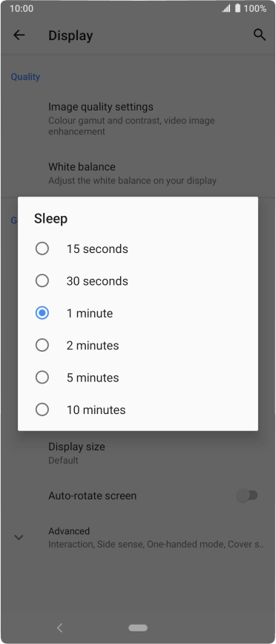Expand the Advanced section chevron

[x=19, y=537]
